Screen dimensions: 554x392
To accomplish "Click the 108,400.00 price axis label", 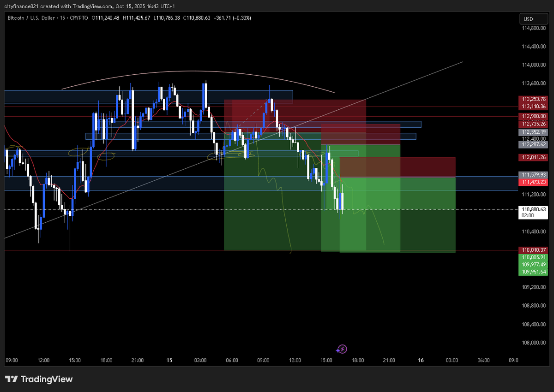I will 533,324.
